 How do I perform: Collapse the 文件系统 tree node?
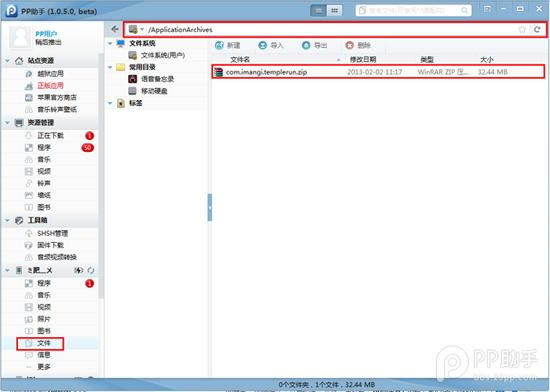point(110,43)
